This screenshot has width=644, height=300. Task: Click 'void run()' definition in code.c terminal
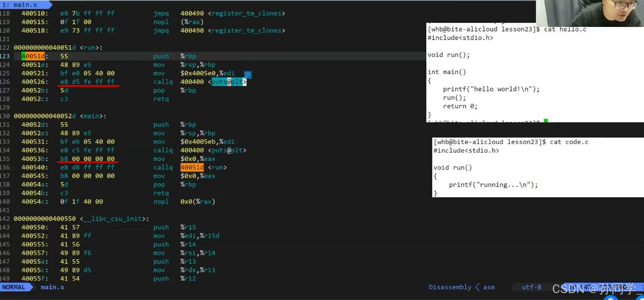[x=453, y=168]
